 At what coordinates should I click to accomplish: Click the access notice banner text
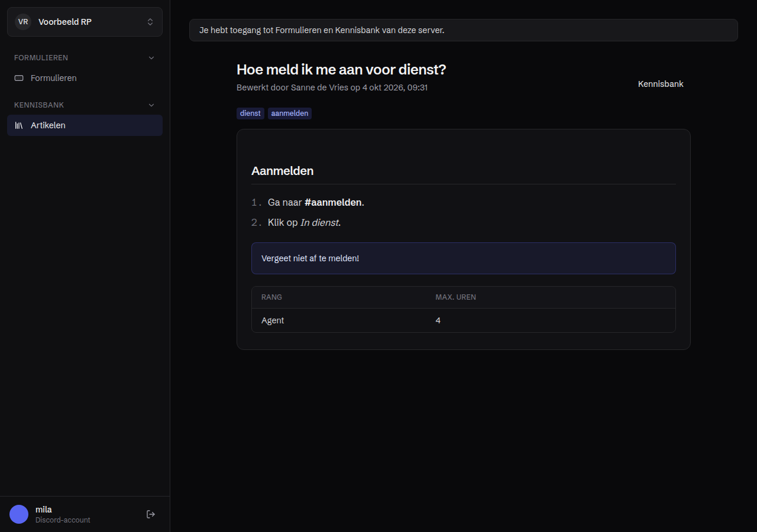tap(322, 30)
